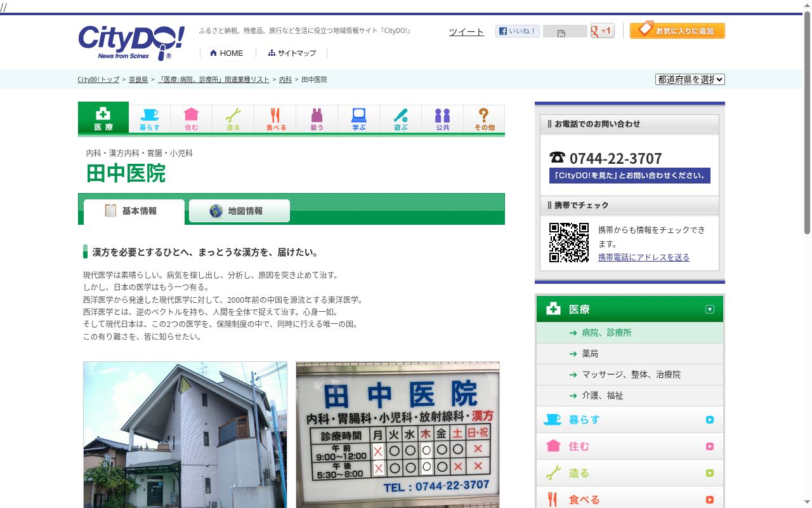Collapse the 医療 sidebar section arrow

pyautogui.click(x=710, y=309)
